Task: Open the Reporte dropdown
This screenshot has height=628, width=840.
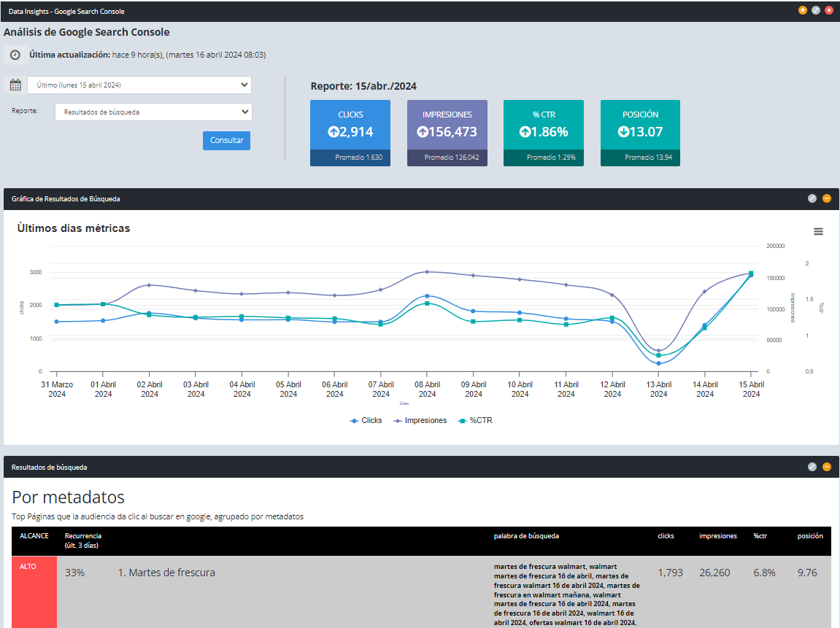Action: point(153,112)
